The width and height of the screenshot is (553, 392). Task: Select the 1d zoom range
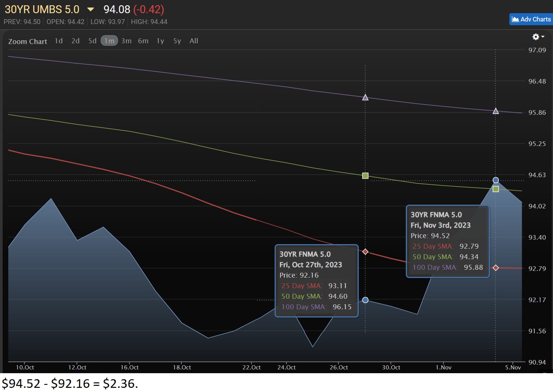59,41
